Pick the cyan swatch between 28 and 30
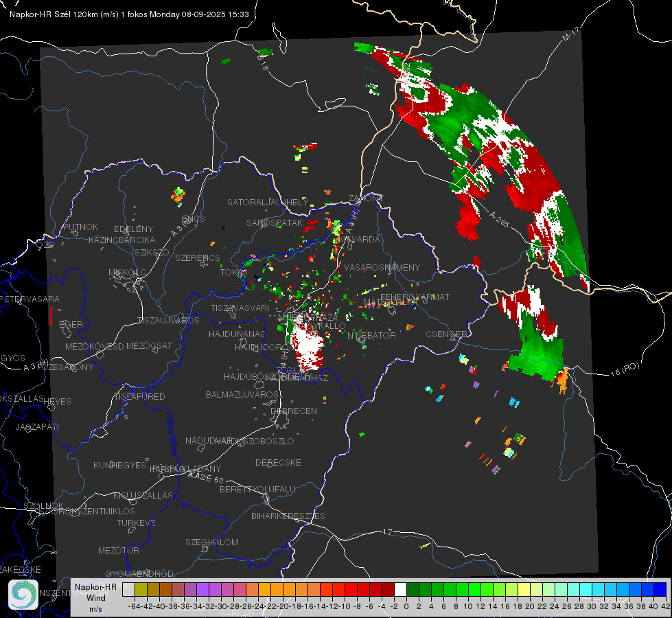This screenshot has height=618, width=672. [x=586, y=589]
